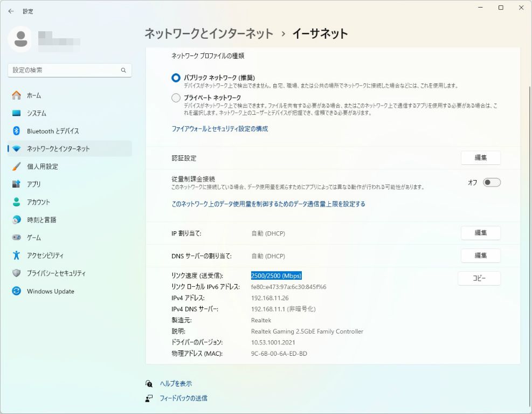
Task: Click the Bluetooth とデバイス icon
Action: click(17, 131)
